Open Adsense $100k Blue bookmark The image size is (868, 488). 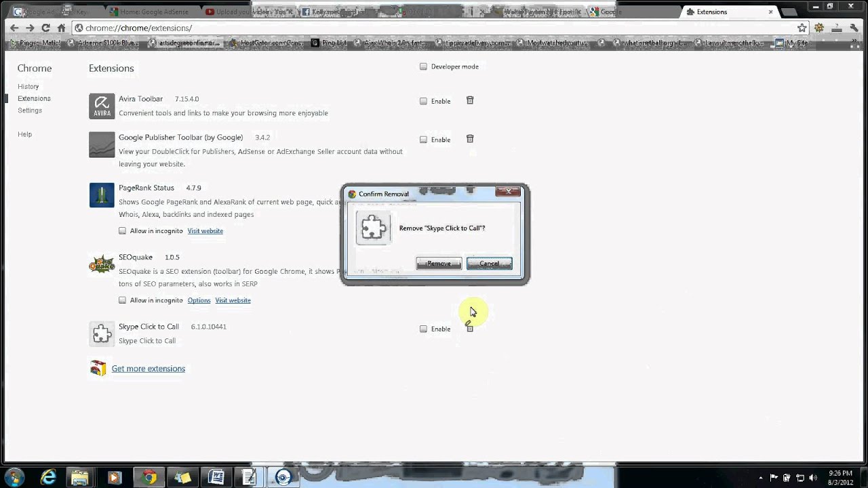[103, 43]
